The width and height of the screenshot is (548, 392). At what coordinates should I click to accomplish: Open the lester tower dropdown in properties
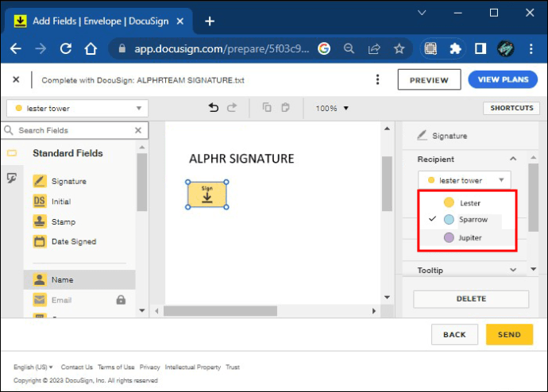465,180
